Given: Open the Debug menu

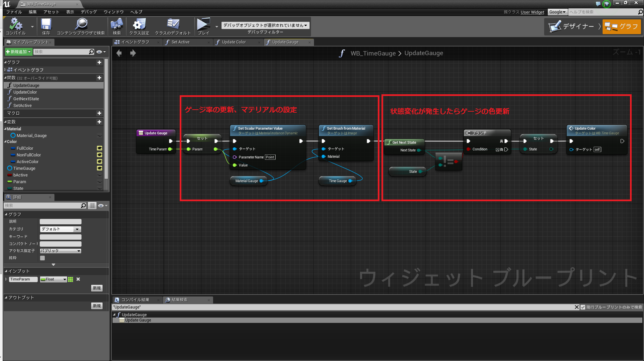Looking at the screenshot, I should click(89, 12).
